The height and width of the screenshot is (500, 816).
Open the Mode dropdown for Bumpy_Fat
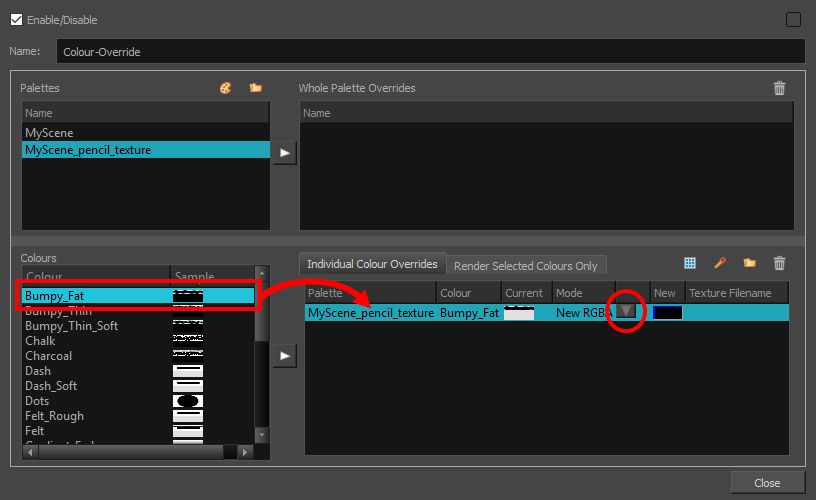[x=626, y=312]
